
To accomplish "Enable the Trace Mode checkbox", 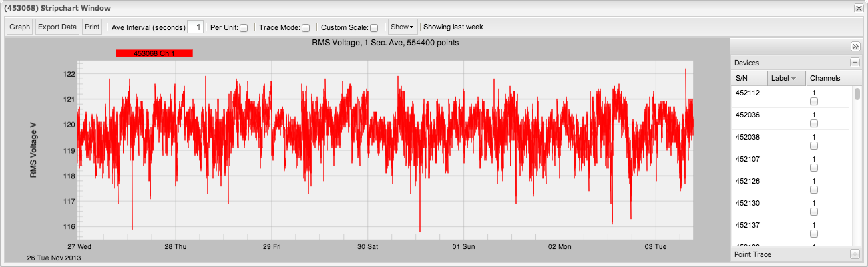I will [306, 28].
